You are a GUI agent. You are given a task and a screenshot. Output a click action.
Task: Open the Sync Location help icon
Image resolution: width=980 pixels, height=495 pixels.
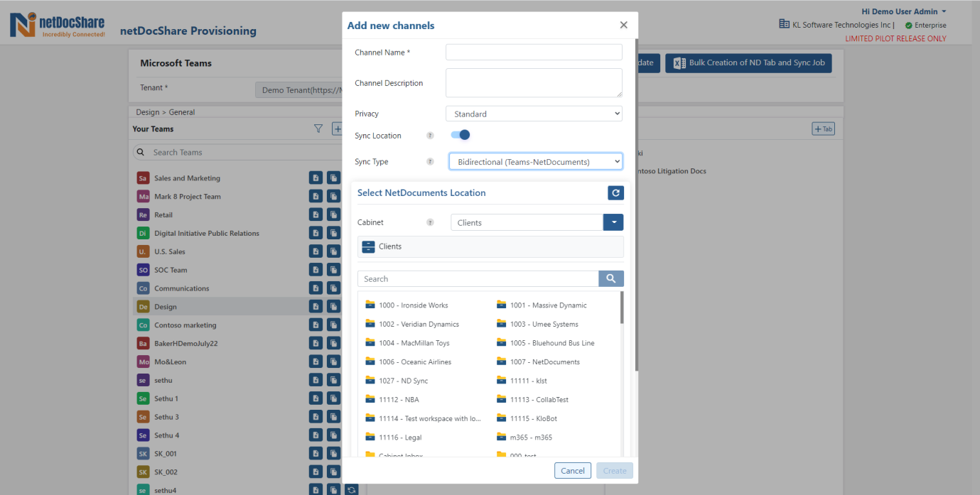click(x=430, y=136)
